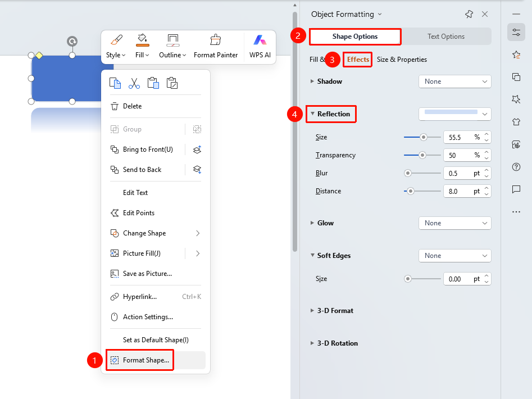Click Bring Forward layer icon
The image size is (532, 399).
click(197, 149)
